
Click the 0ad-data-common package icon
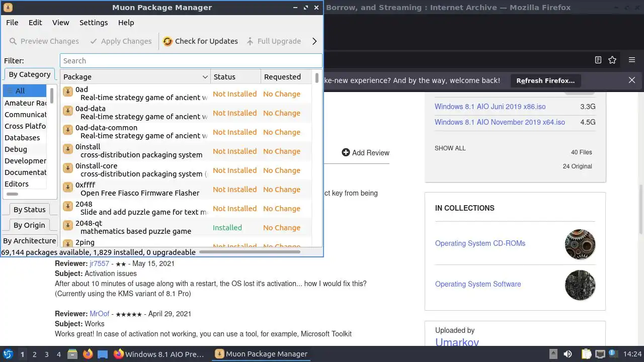coord(68,130)
